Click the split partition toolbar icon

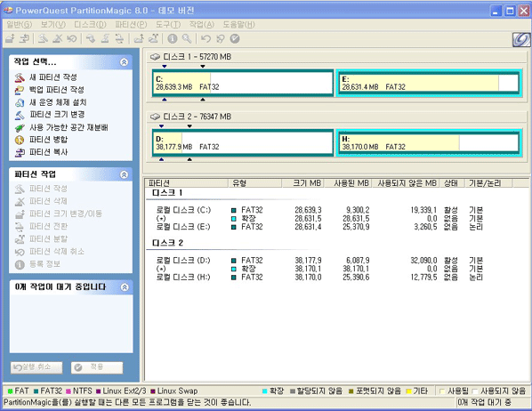[x=153, y=38]
